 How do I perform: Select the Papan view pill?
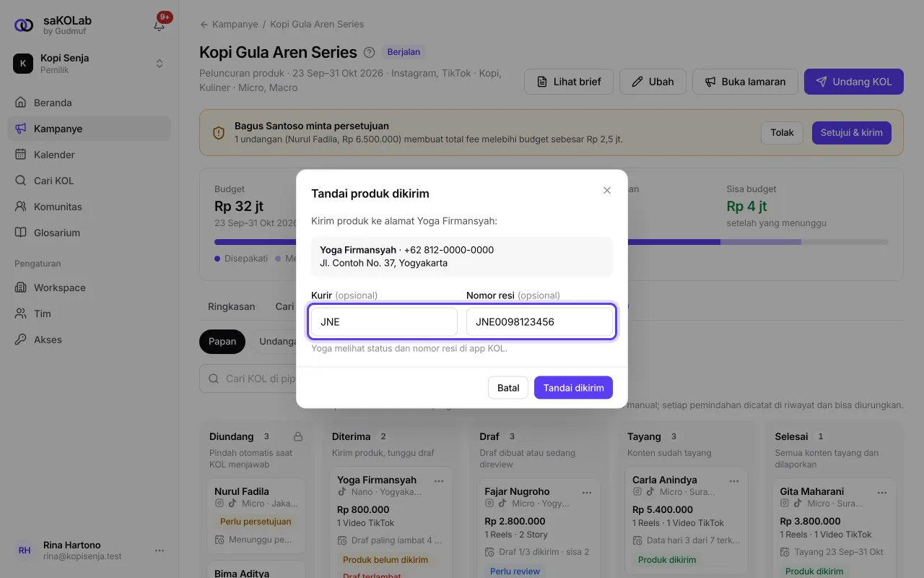pos(222,342)
